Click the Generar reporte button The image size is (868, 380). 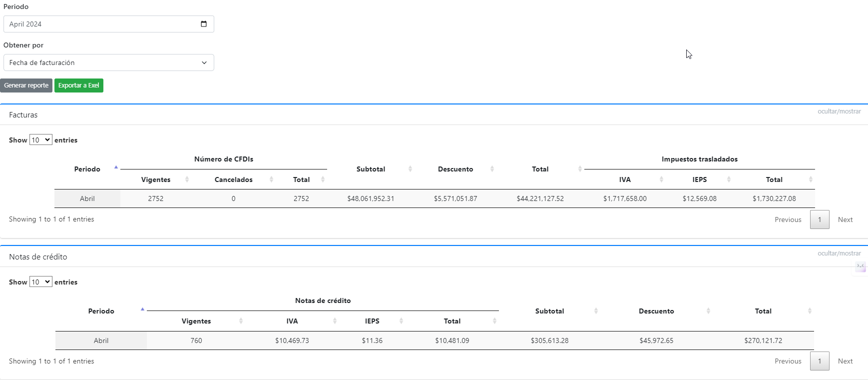[26, 85]
